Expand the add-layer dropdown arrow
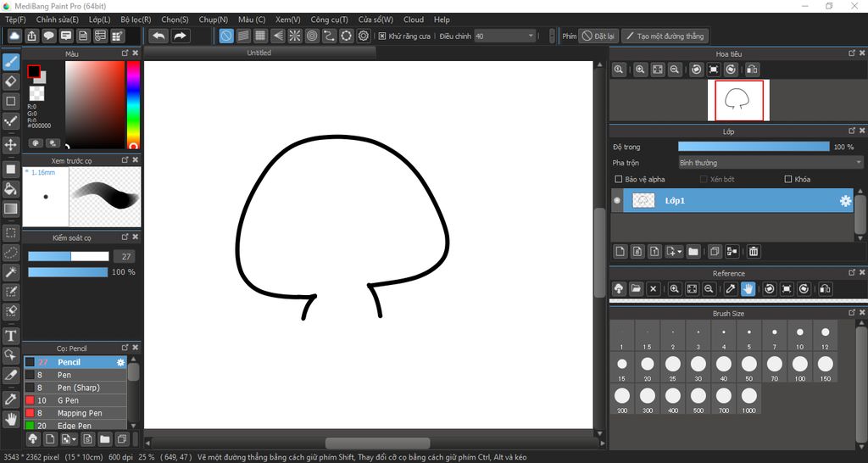 [x=680, y=252]
